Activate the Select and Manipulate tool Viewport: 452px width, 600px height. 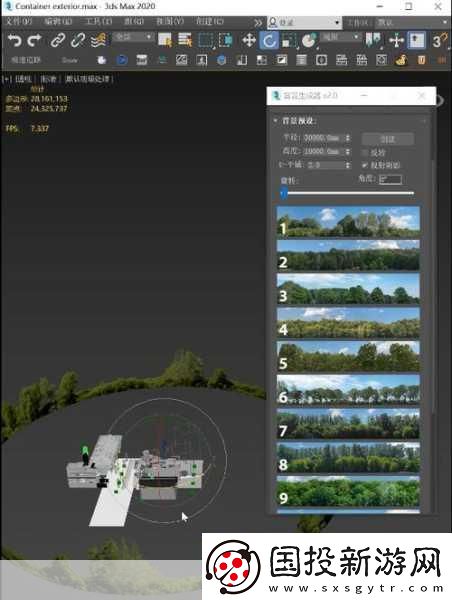pos(397,40)
